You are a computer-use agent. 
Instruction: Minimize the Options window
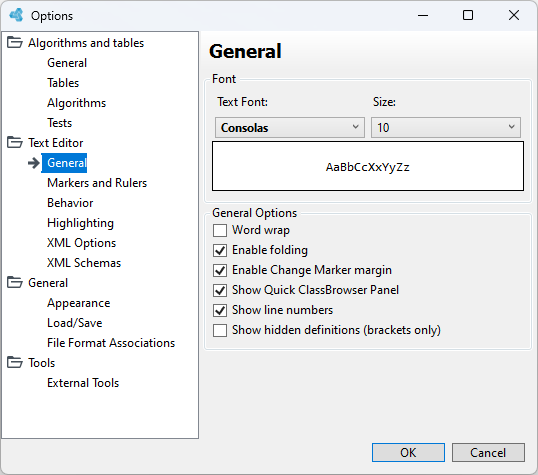(423, 15)
